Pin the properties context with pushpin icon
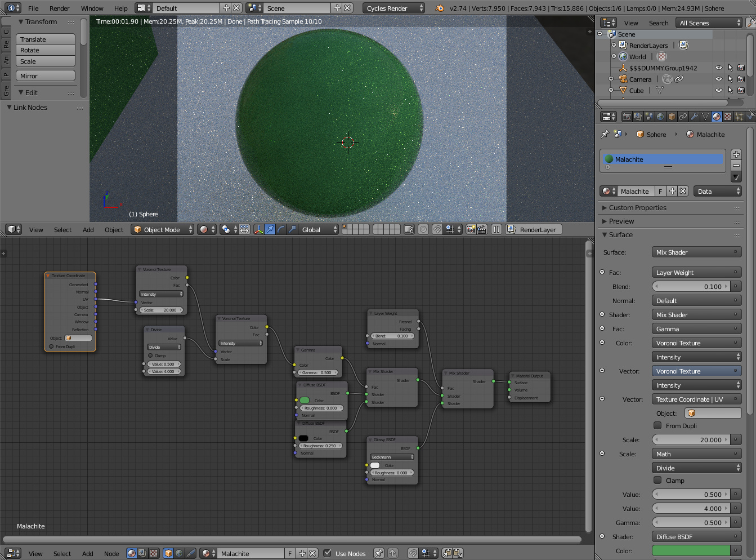The width and height of the screenshot is (756, 560). [x=605, y=134]
